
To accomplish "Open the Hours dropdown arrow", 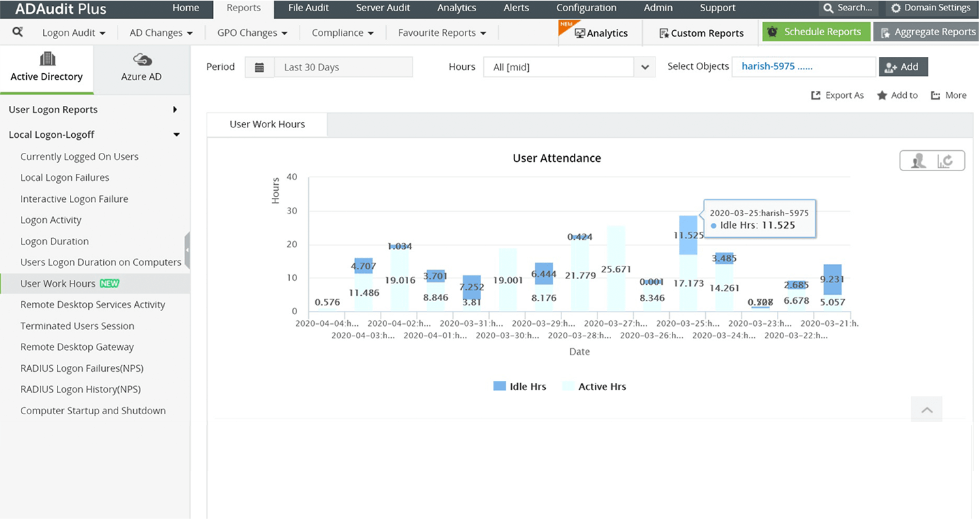I will coord(645,67).
